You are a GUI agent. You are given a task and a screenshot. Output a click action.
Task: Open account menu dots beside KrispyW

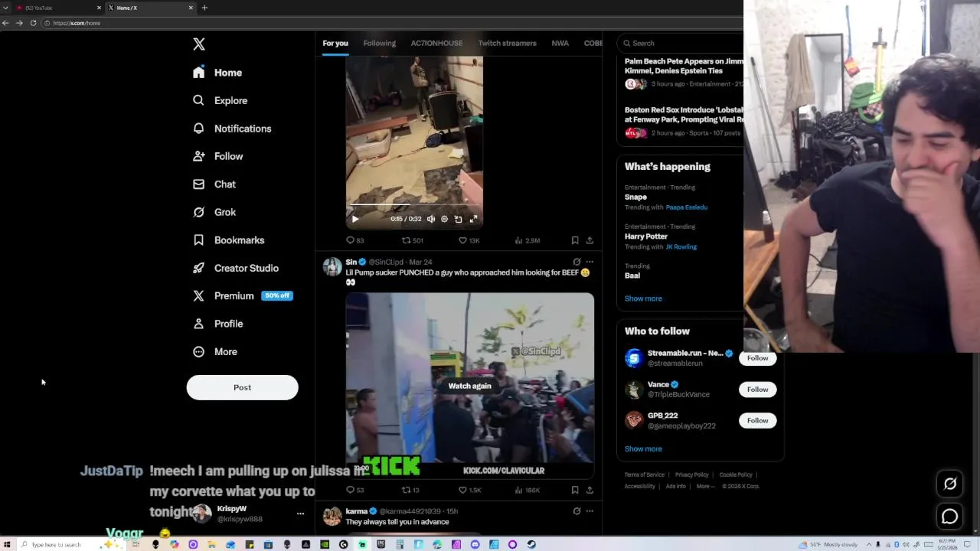(300, 514)
